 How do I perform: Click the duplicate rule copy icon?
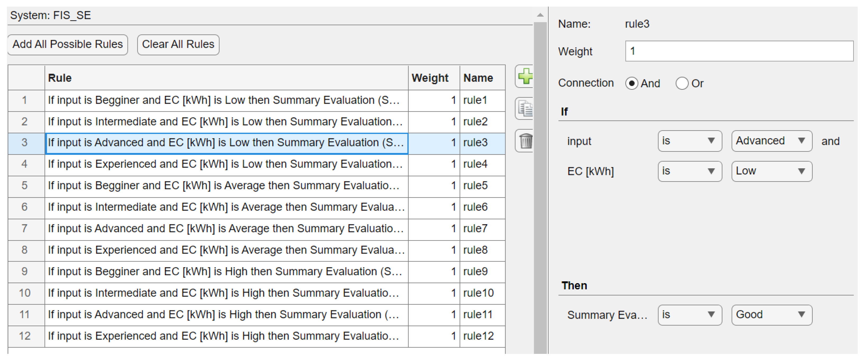pyautogui.click(x=525, y=109)
